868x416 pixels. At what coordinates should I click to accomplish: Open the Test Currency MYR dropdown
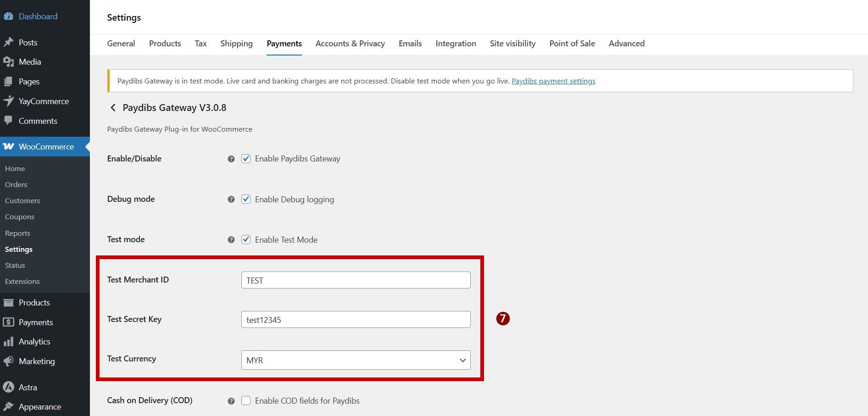pyautogui.click(x=356, y=360)
